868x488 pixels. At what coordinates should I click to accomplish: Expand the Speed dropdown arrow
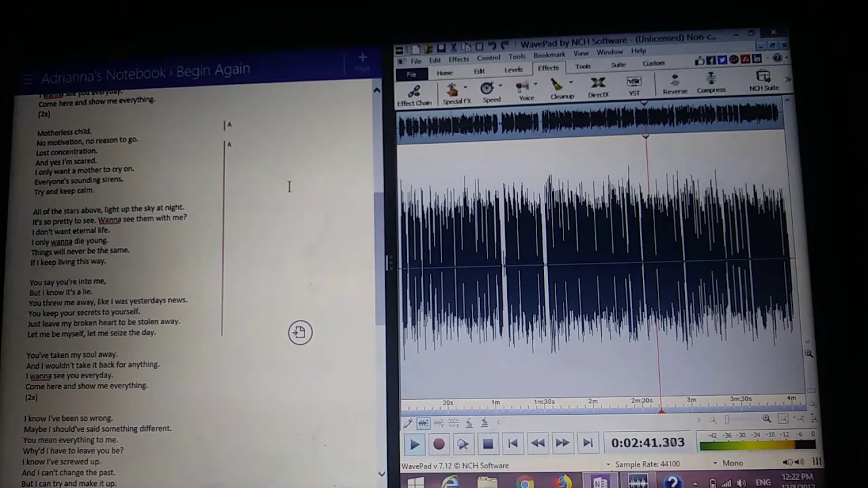[500, 85]
